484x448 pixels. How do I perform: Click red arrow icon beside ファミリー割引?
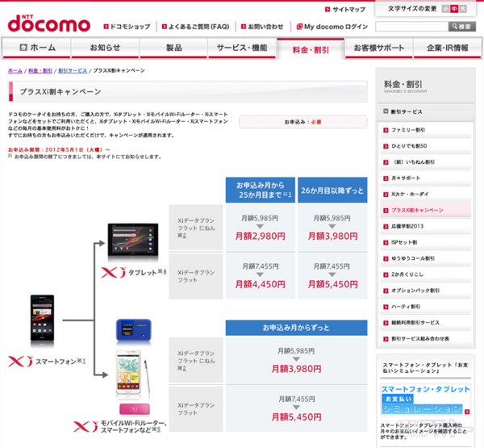point(386,131)
